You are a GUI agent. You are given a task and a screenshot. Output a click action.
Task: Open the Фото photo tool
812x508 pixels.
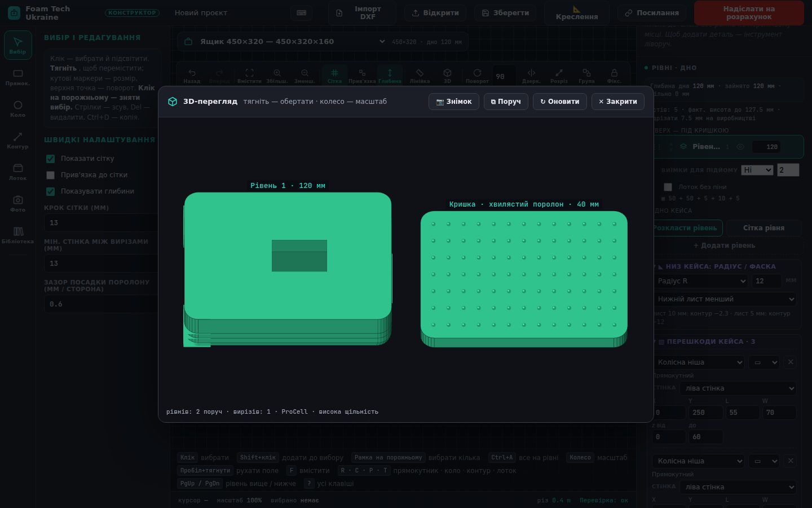tap(17, 204)
